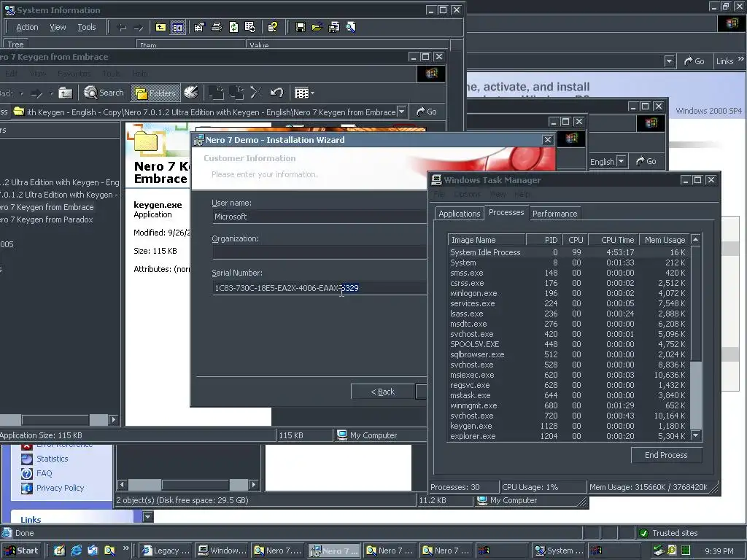Sort processes by the Mem Usage column
Viewport: 747px width, 560px height.
(x=665, y=240)
